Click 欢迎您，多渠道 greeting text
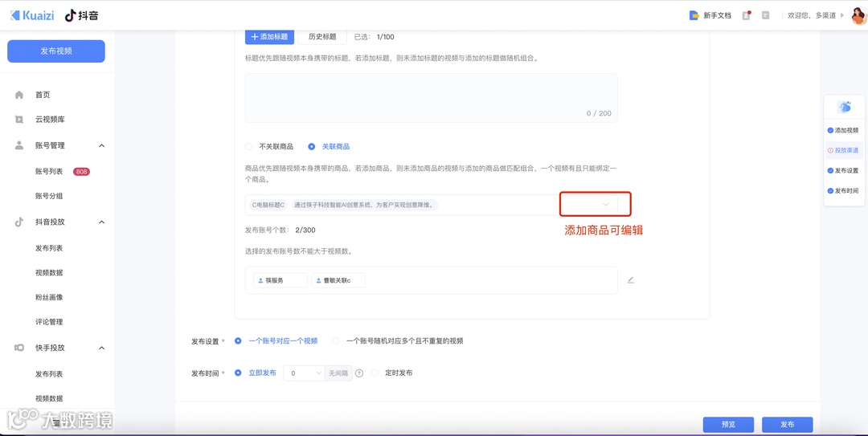This screenshot has height=436, width=868. point(812,15)
